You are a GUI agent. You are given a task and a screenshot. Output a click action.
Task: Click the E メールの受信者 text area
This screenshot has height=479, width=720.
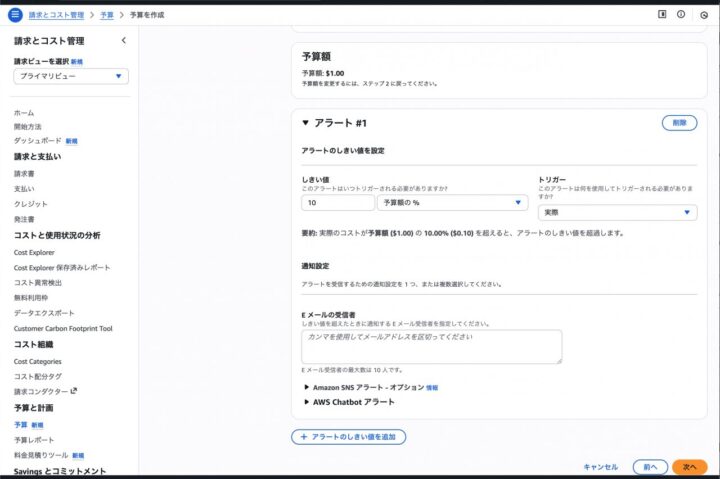coord(431,346)
